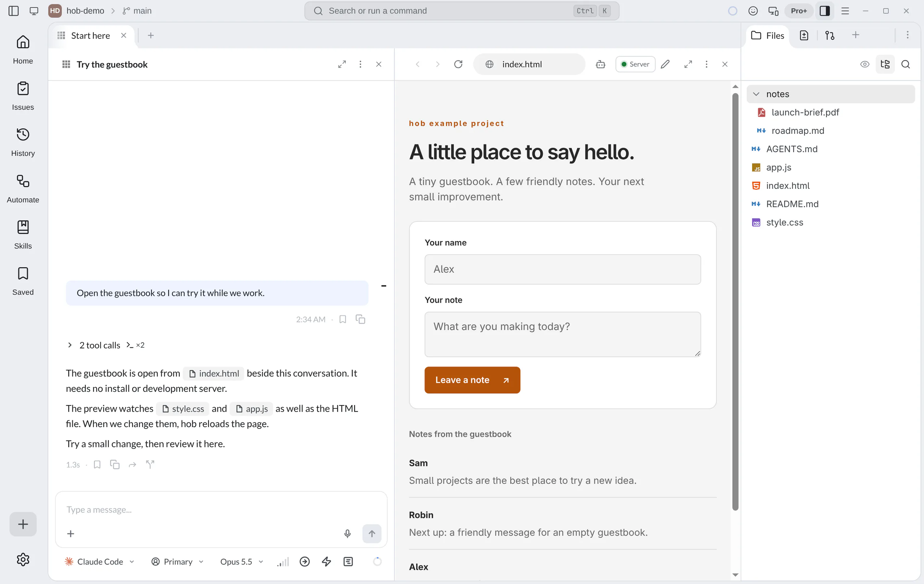Open the Home section in sidebar

coord(23,49)
